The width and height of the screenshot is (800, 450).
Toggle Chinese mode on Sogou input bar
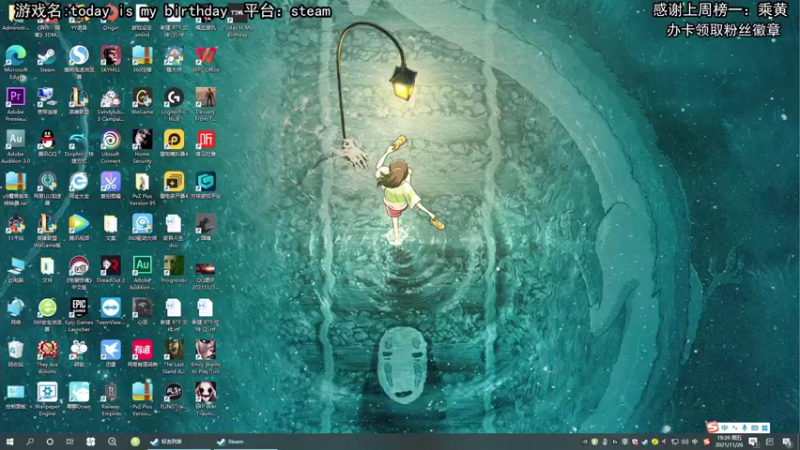point(724,428)
